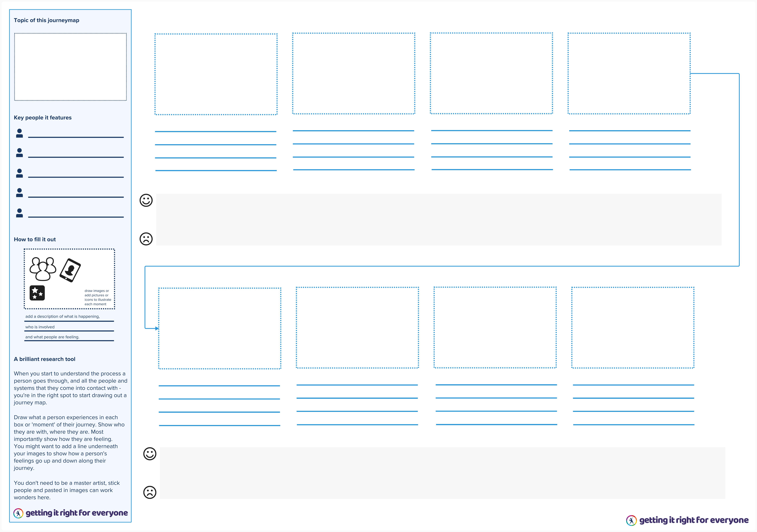The width and height of the screenshot is (757, 532).
Task: Click the name line beside the fourth person icon
Action: point(76,197)
